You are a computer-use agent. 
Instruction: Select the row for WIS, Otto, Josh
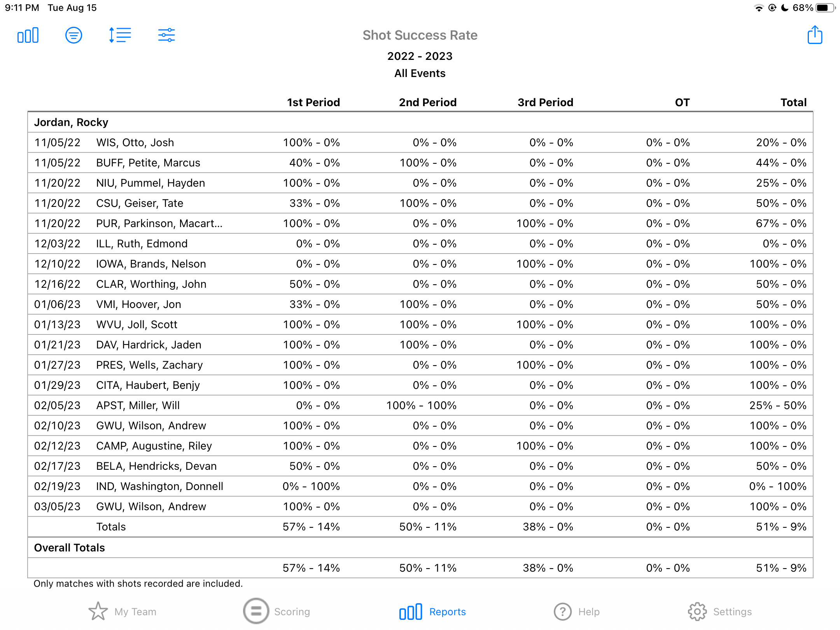pyautogui.click(x=135, y=142)
